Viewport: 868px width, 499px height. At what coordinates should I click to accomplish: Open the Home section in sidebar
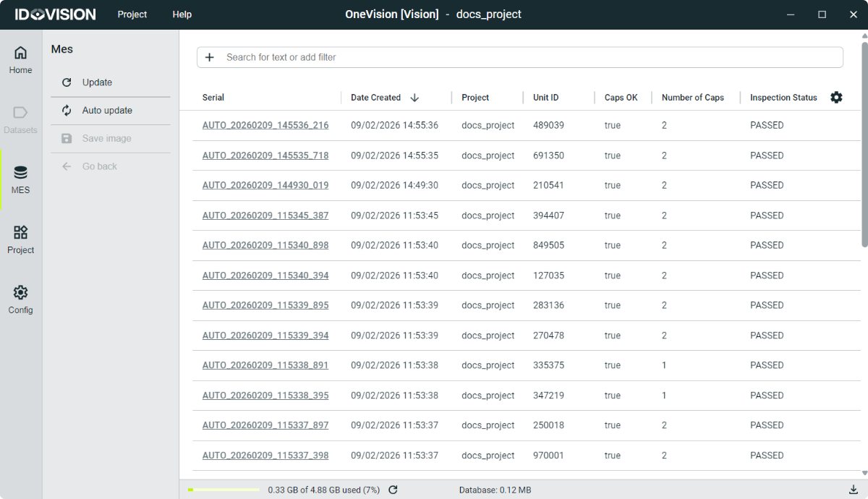pyautogui.click(x=20, y=60)
